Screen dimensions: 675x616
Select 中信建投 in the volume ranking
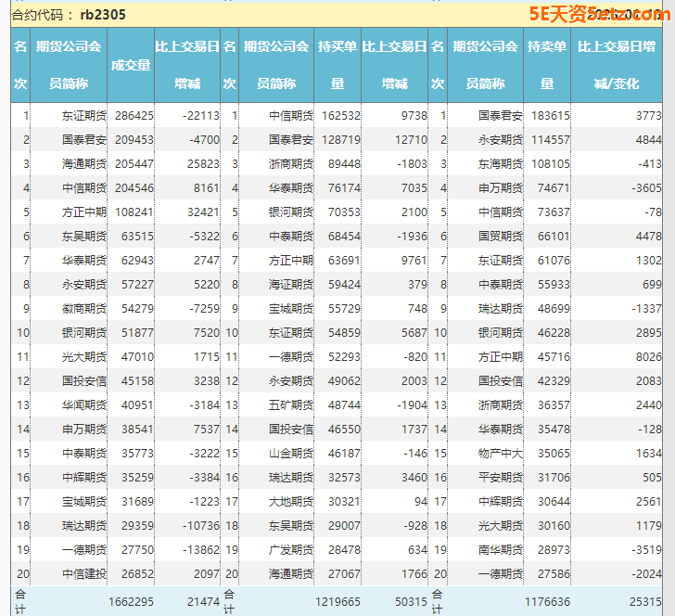click(x=84, y=574)
